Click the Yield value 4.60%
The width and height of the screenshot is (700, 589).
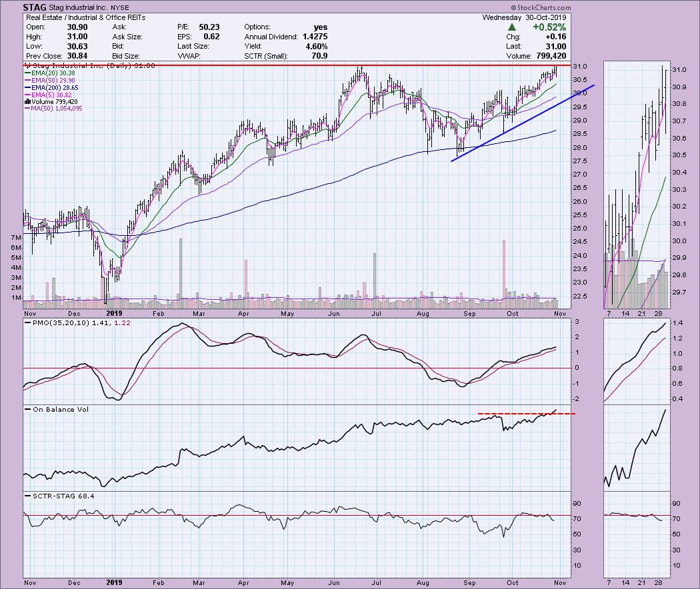(x=317, y=47)
